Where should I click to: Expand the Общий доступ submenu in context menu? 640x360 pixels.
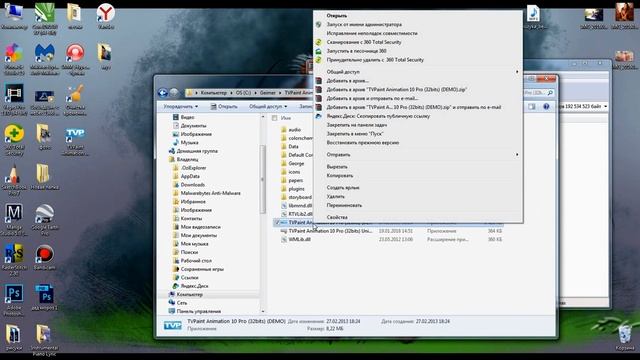[418, 72]
